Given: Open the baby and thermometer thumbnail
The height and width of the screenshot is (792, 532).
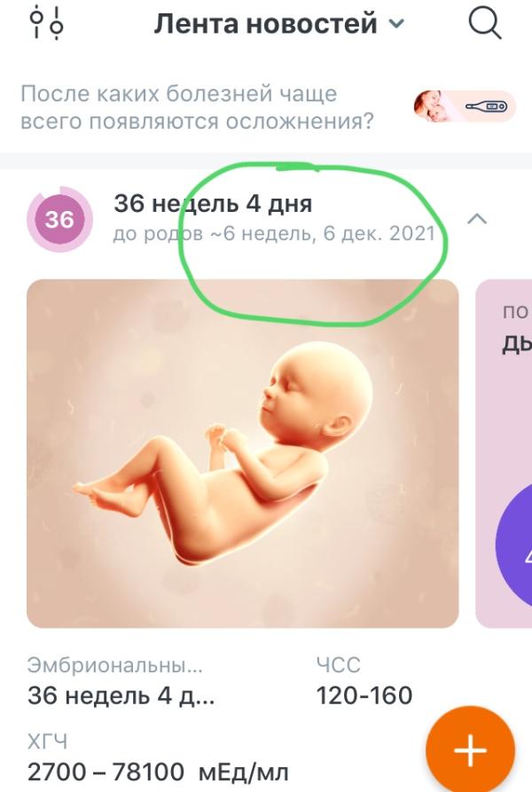Looking at the screenshot, I should [465, 106].
